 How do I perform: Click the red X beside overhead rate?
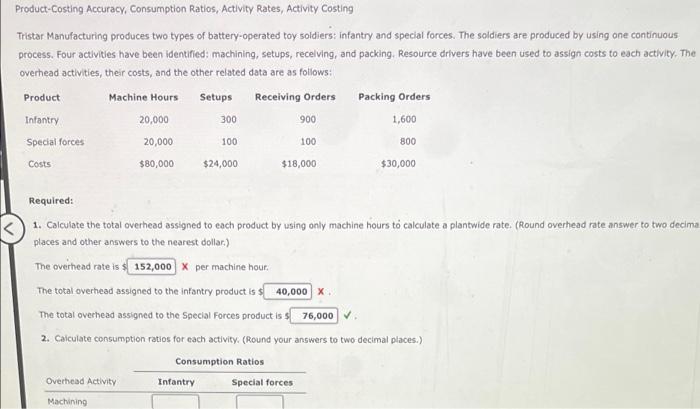tap(185, 267)
